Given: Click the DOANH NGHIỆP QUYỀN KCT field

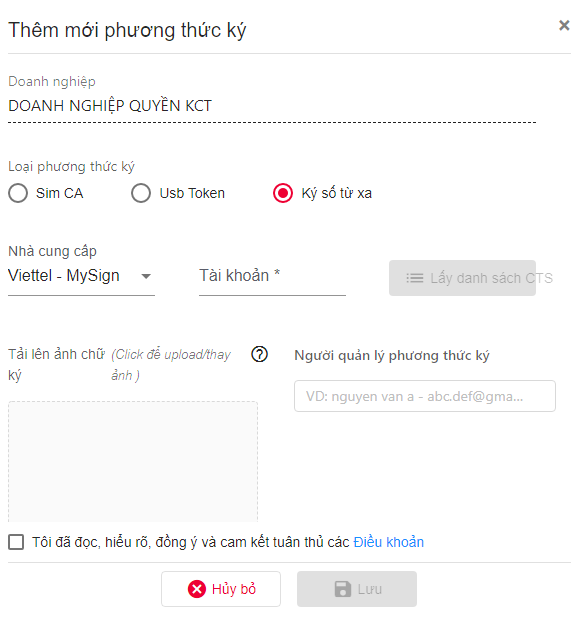Looking at the screenshot, I should tap(272, 106).
